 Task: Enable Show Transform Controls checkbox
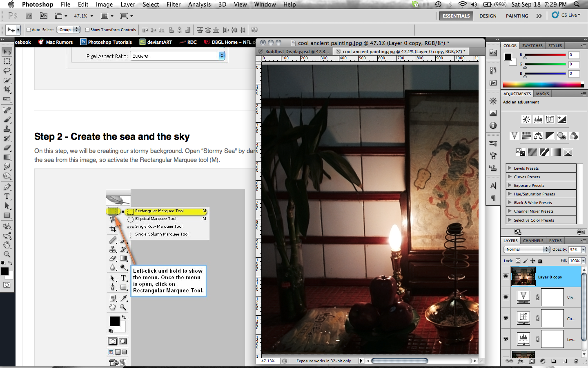pos(87,30)
